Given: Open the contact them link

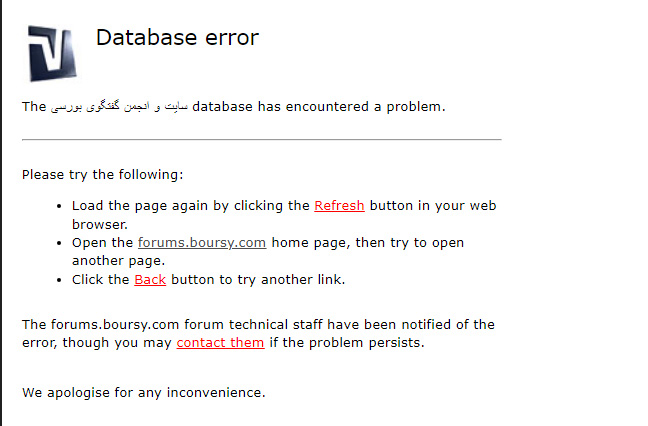Looking at the screenshot, I should (220, 343).
